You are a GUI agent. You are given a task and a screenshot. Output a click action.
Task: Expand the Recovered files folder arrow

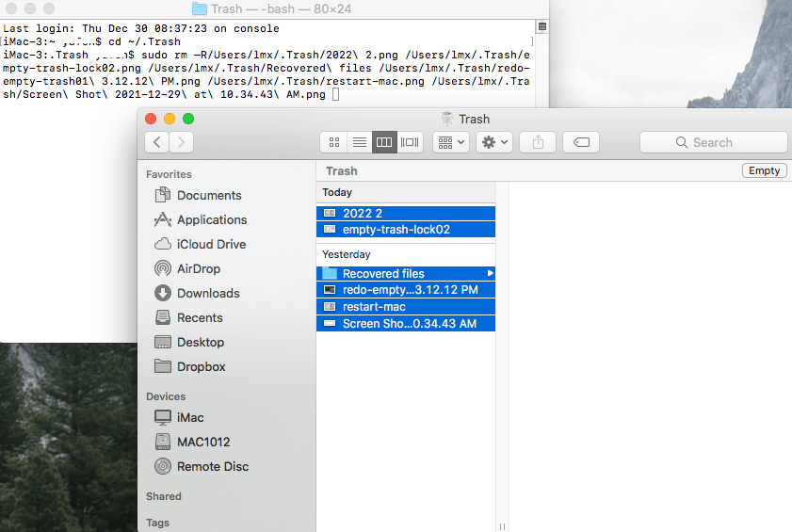point(490,274)
